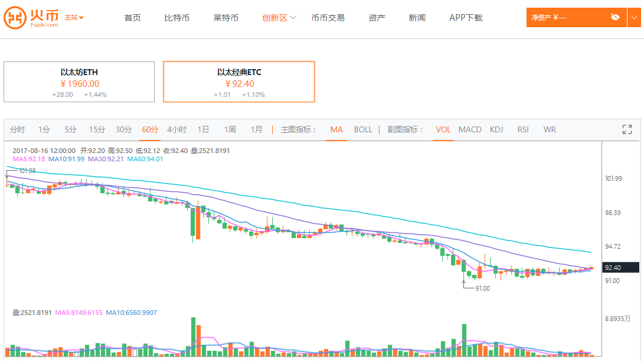Expand the net assets account dropdown arrow
This screenshot has width=644, height=361.
[x=635, y=17]
